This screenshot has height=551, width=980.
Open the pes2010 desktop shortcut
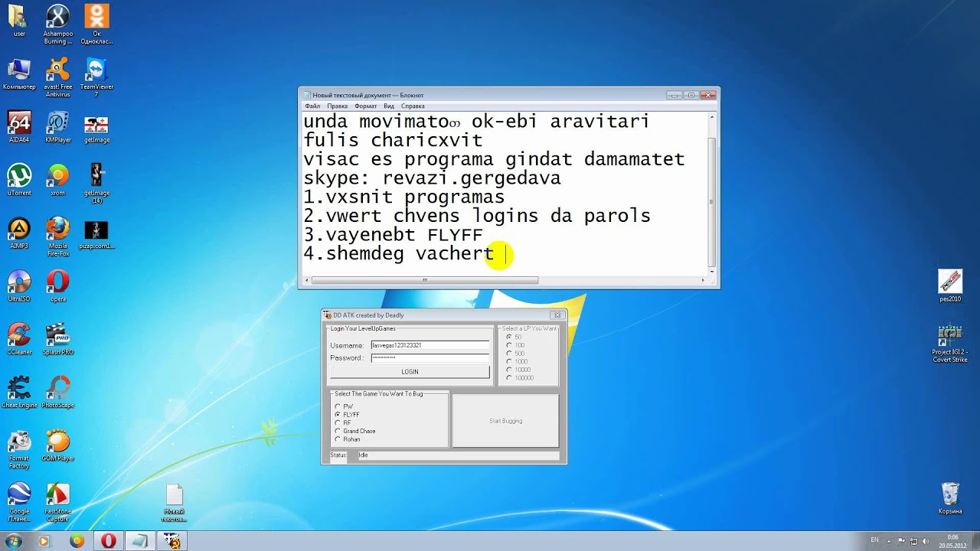coord(950,287)
